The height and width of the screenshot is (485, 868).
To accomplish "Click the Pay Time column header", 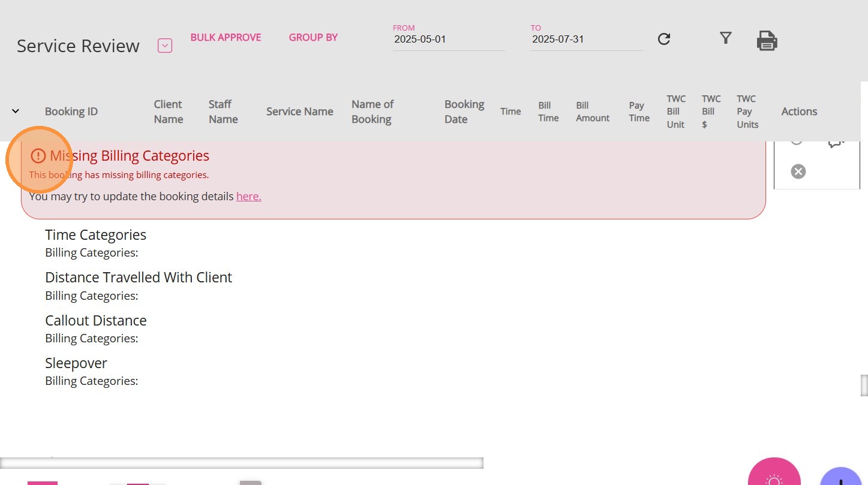I will (x=639, y=112).
